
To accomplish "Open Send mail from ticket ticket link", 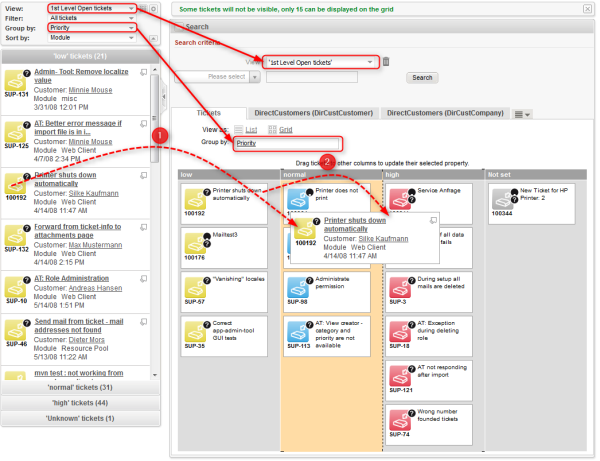I will pyautogui.click(x=79, y=326).
